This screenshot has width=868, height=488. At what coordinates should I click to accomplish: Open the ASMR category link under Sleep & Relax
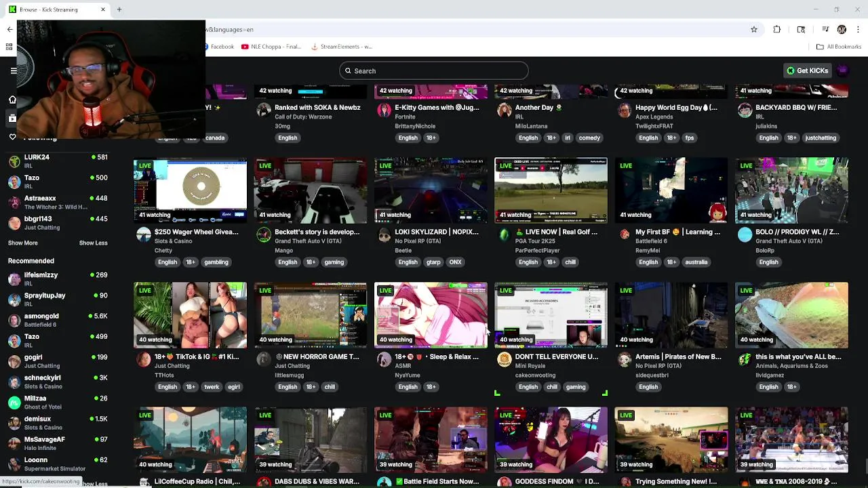tap(403, 366)
